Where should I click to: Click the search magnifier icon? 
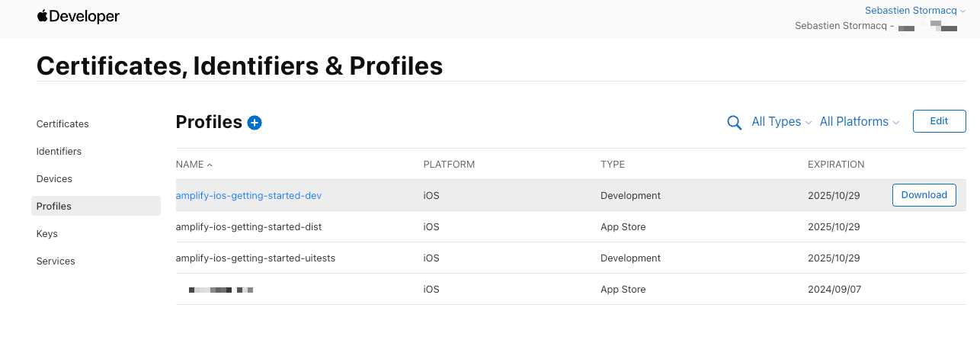[734, 123]
